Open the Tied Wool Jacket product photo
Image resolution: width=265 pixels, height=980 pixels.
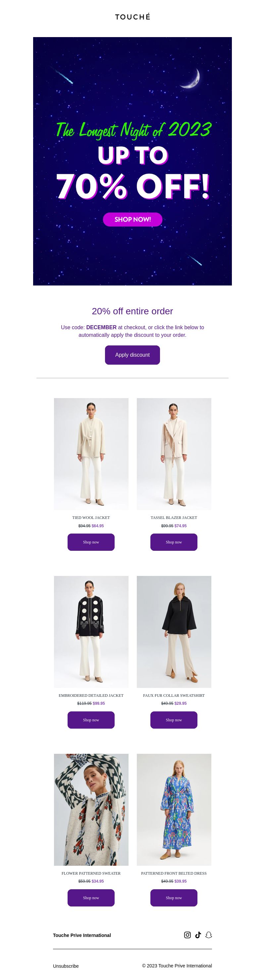point(91,454)
